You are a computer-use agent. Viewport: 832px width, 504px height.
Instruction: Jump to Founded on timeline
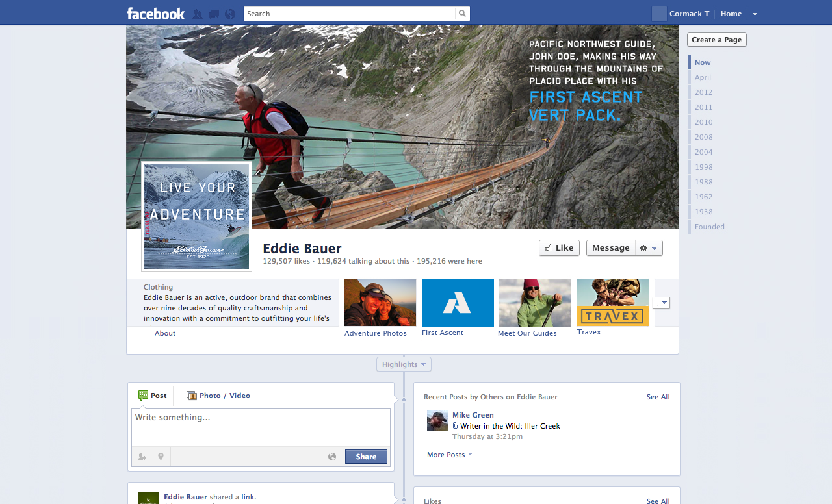click(709, 227)
